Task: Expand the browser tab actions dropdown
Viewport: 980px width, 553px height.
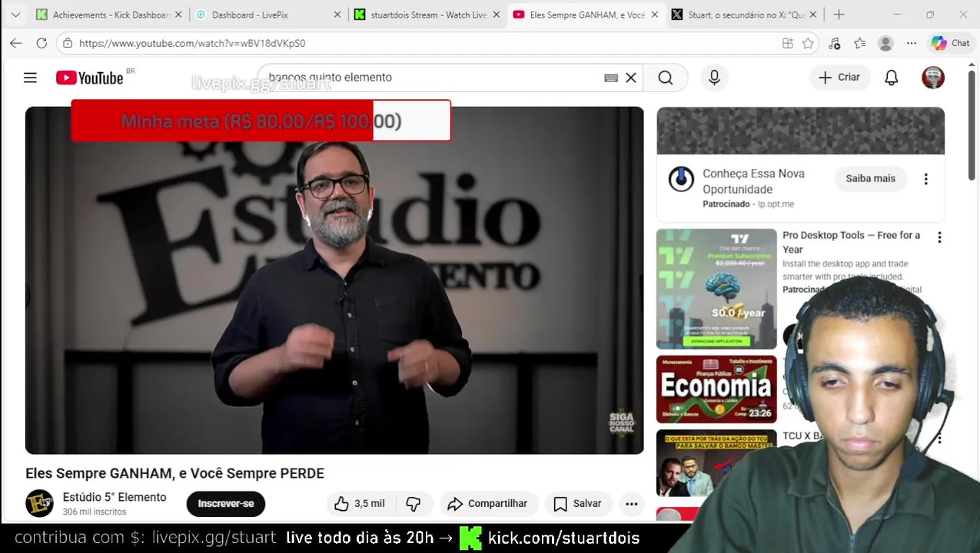Action: click(x=15, y=15)
